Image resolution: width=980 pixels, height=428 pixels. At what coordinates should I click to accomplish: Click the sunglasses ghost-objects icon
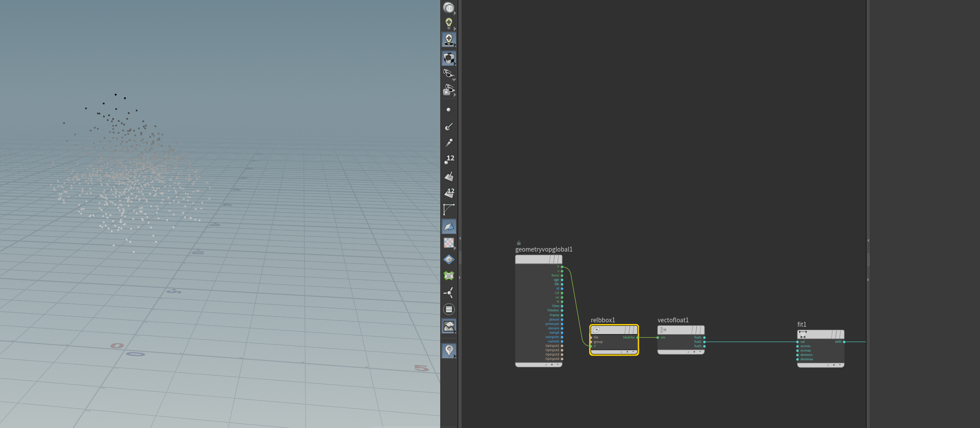pos(449,72)
